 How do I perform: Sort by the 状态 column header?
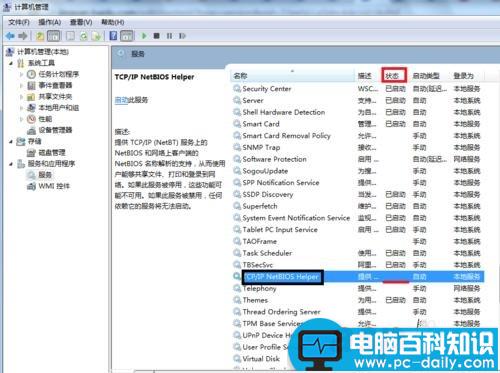click(394, 75)
